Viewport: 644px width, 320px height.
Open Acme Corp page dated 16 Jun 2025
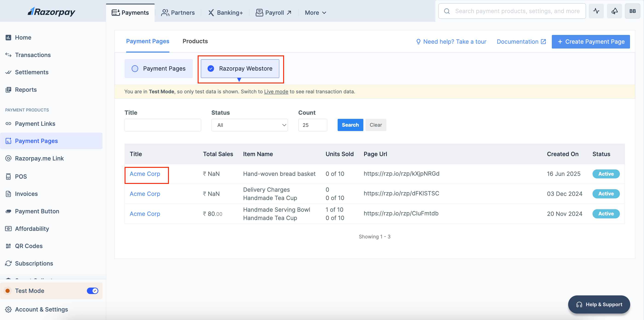point(145,174)
